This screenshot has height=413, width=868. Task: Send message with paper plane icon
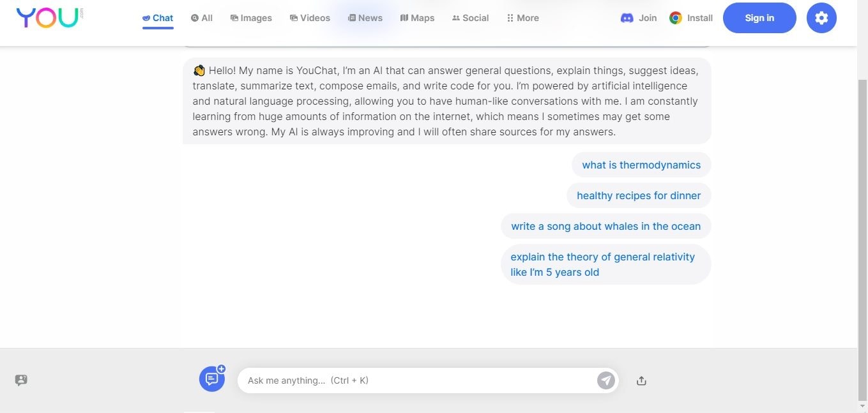coord(605,380)
